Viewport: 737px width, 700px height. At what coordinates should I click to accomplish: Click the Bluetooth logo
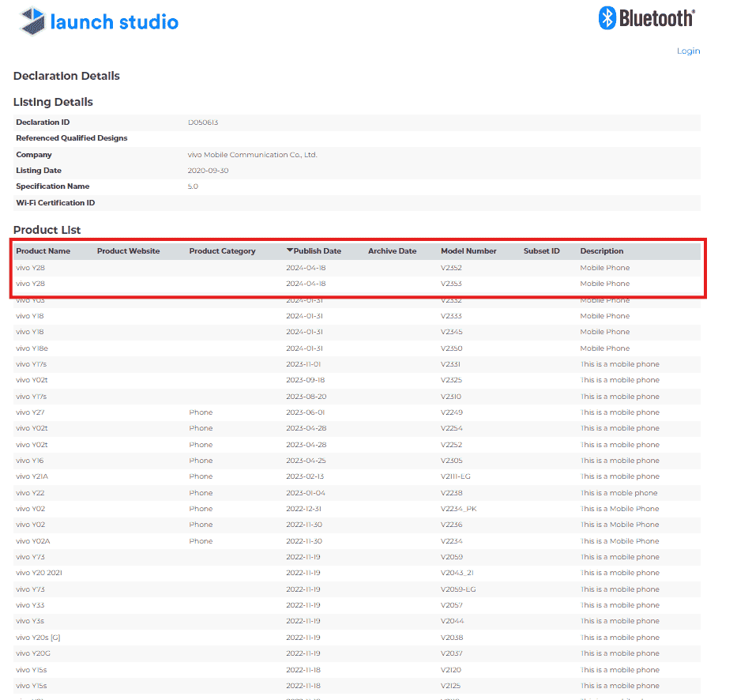(646, 18)
